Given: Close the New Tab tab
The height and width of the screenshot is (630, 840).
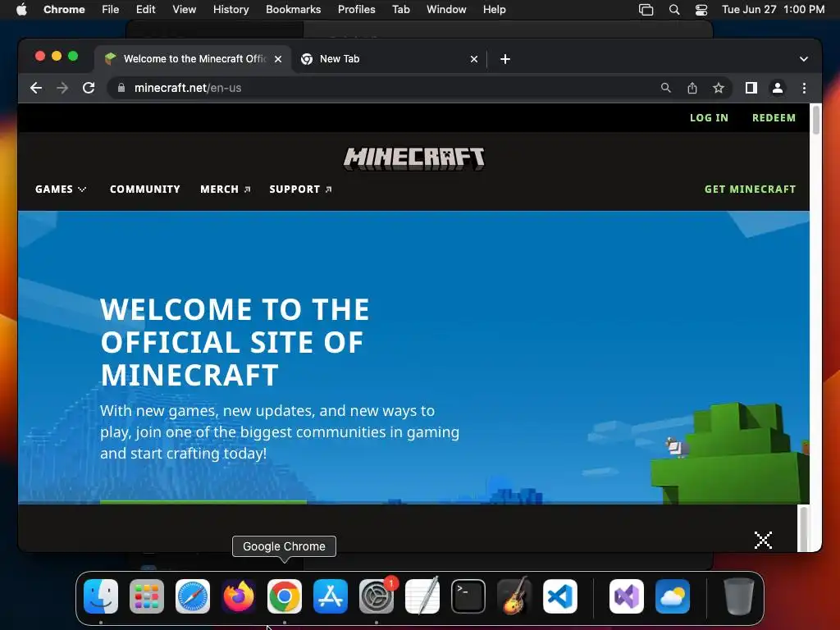Looking at the screenshot, I should point(474,59).
